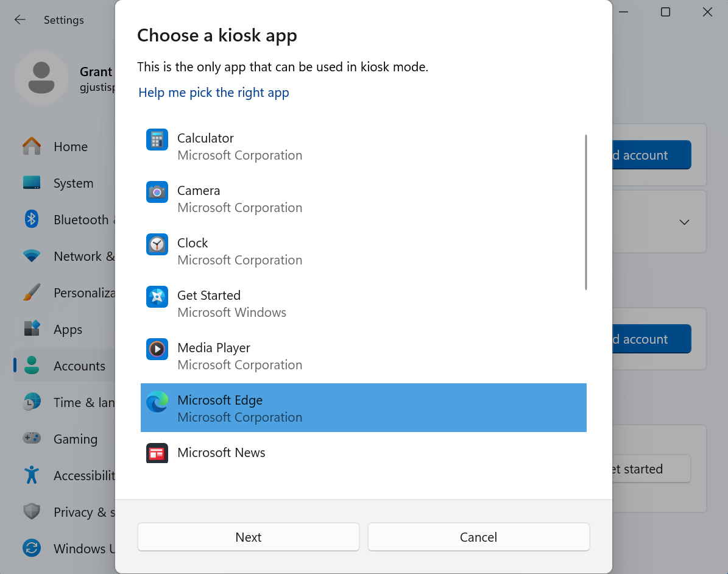
Task: Choose Camera from the app list
Action: coord(364,199)
